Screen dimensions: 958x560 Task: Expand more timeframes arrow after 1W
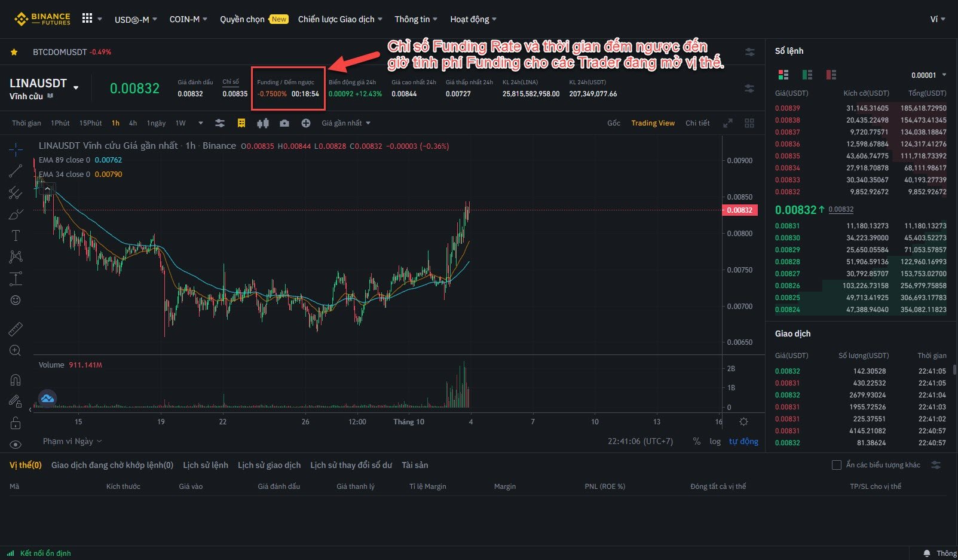pos(201,123)
